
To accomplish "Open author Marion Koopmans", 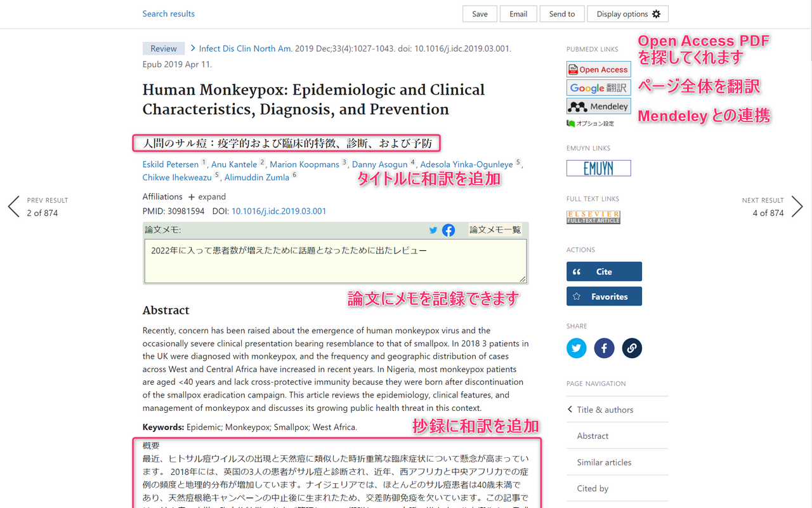I will point(304,164).
